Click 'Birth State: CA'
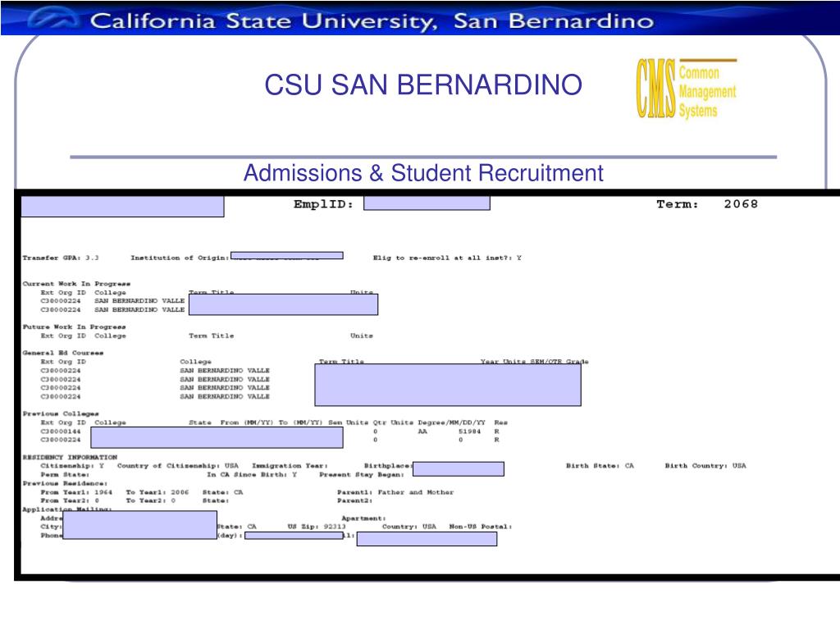The height and width of the screenshot is (630, 840). click(x=600, y=466)
